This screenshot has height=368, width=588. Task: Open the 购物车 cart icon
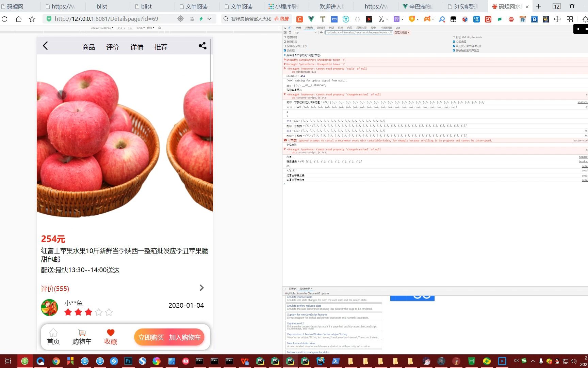click(x=82, y=337)
